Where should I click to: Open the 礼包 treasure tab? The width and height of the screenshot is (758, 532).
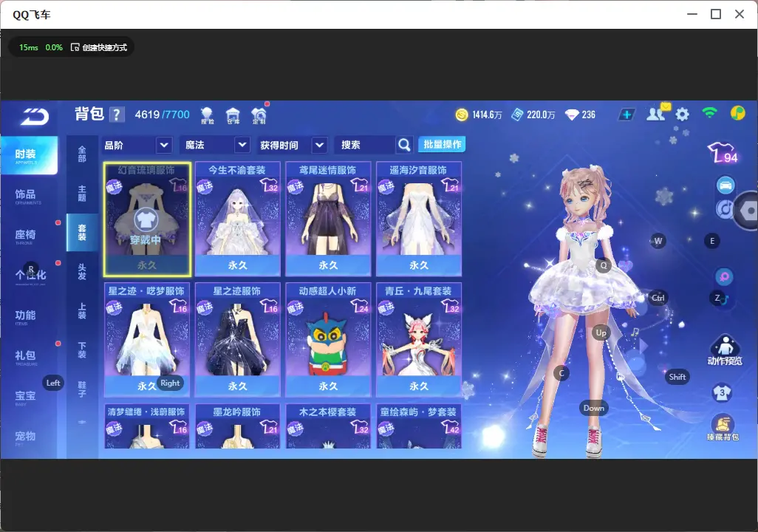pyautogui.click(x=29, y=357)
